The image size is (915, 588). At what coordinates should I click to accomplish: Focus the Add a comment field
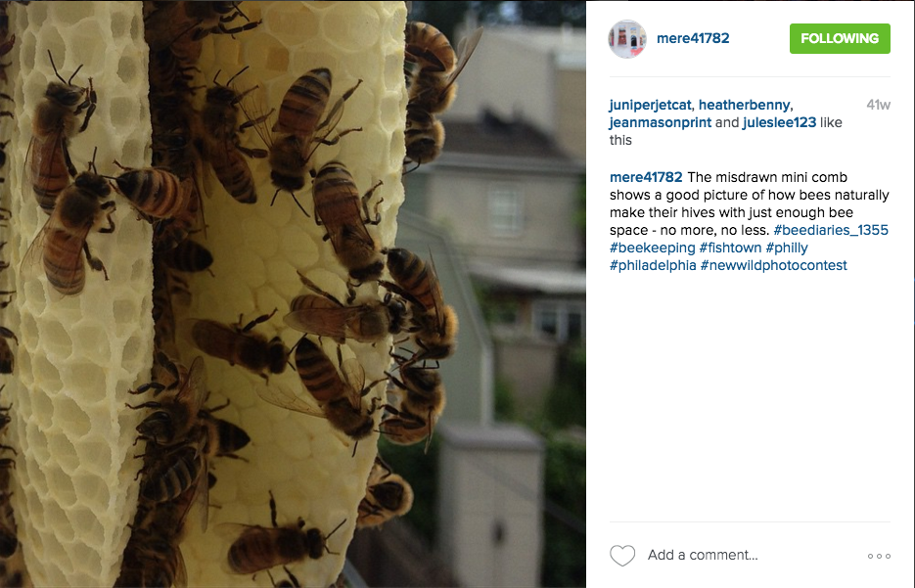[x=753, y=556]
